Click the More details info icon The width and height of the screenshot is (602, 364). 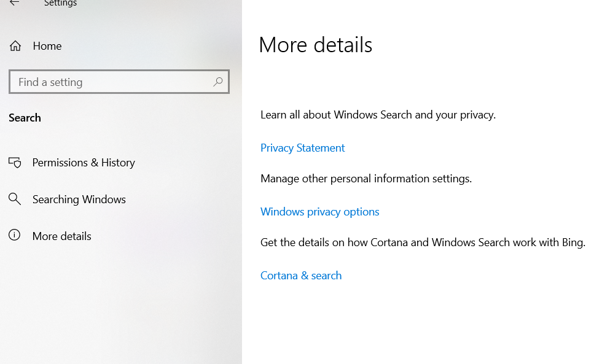pos(15,235)
